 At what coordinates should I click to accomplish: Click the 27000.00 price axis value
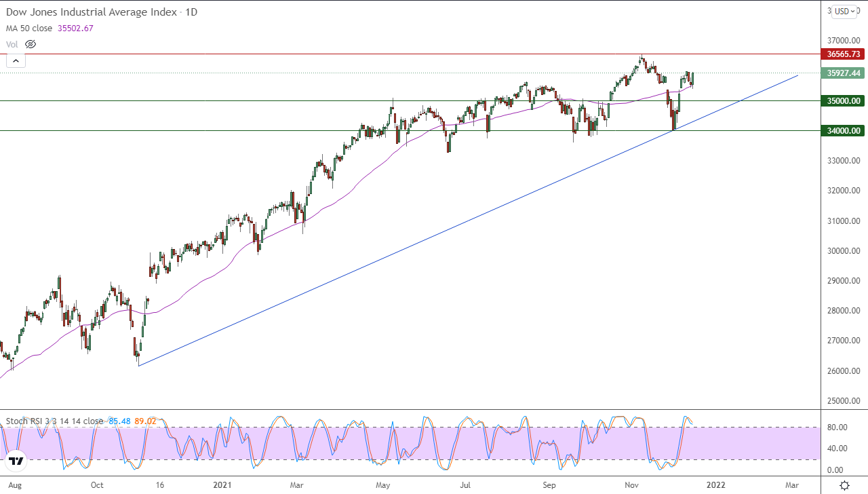pyautogui.click(x=844, y=341)
